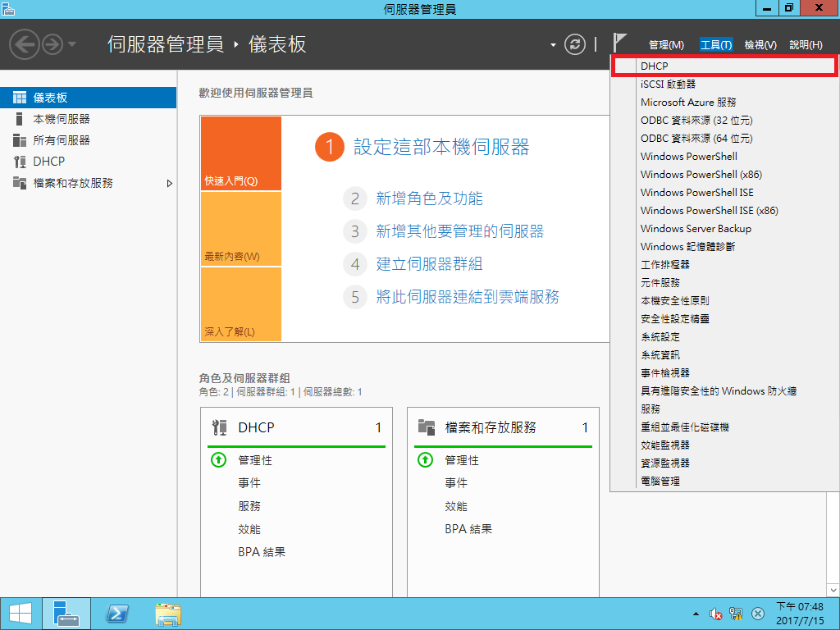Open 系統設定 menu entry
Image resolution: width=840 pixels, height=630 pixels.
[x=725, y=337]
